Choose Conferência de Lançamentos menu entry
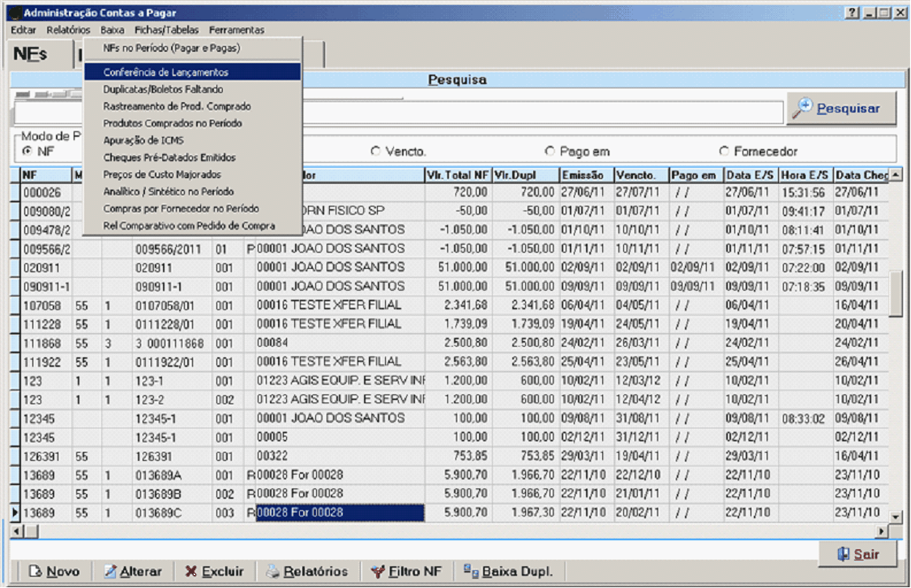911x588 pixels. pyautogui.click(x=165, y=72)
